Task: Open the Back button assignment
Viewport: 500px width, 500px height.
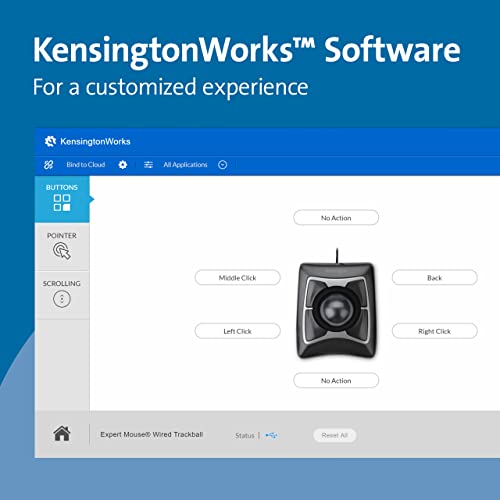Action: [435, 278]
